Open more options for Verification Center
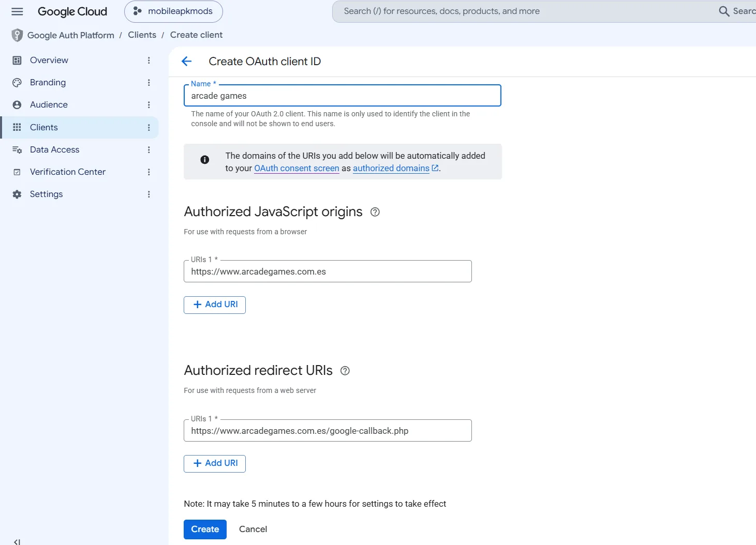 [149, 172]
